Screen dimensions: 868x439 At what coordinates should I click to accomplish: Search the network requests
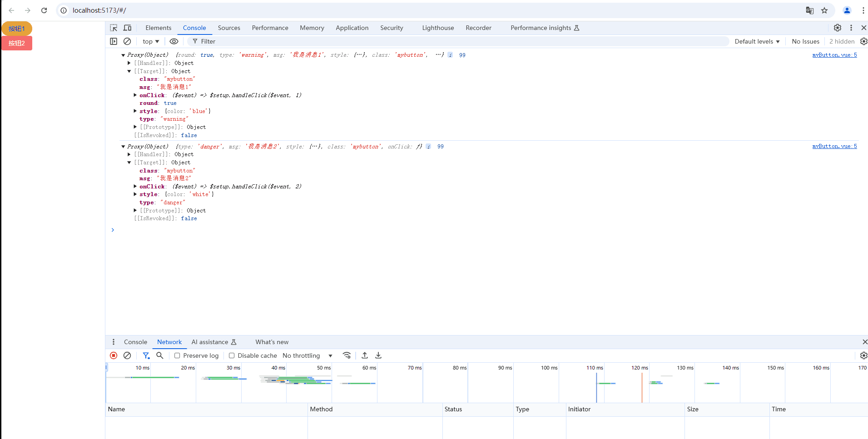[x=160, y=355]
